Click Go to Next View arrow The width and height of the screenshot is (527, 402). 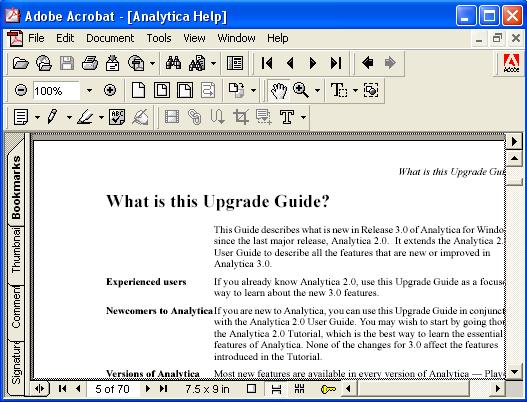[390, 63]
